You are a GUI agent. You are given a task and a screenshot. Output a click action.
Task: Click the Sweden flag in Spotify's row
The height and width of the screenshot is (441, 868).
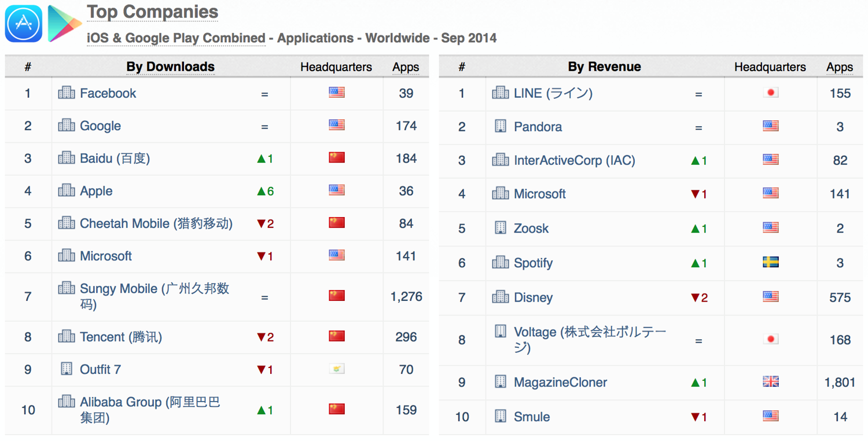click(771, 262)
